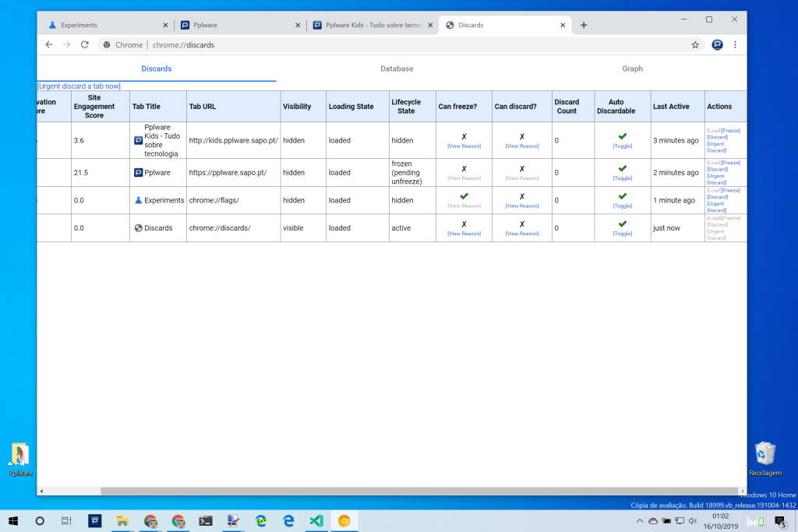Screen dimensions: 798x532
Task: Click Urgent discard a tab now link
Action: tap(79, 86)
